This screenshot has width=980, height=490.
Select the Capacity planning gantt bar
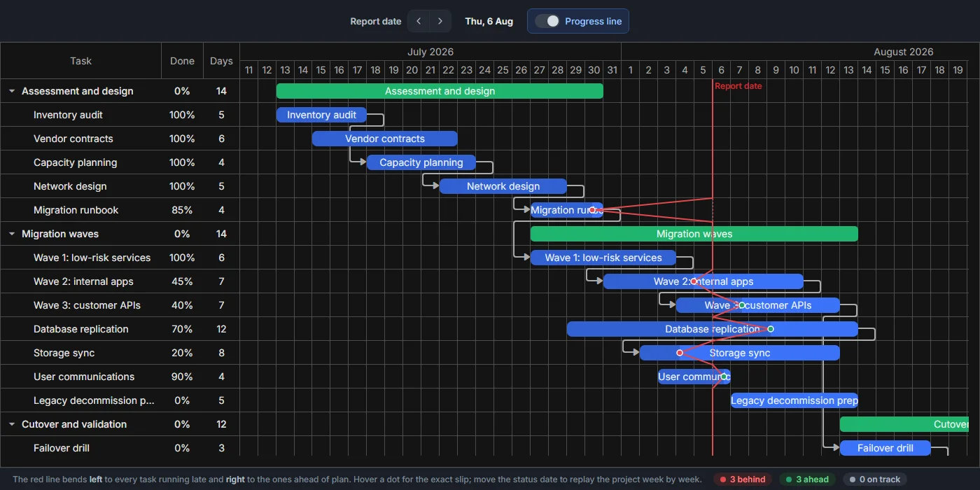(421, 162)
